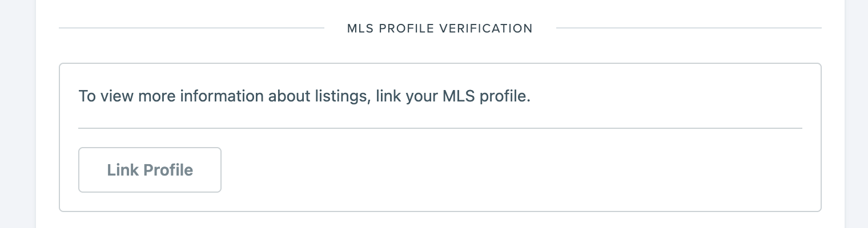The image size is (868, 228).
Task: Click the MLS PROFILE VERIFICATION section heading
Action: (440, 28)
